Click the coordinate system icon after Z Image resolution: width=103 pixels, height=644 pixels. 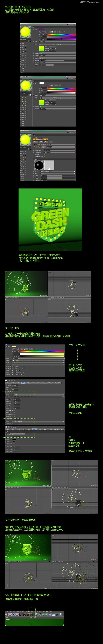[x=20, y=615]
